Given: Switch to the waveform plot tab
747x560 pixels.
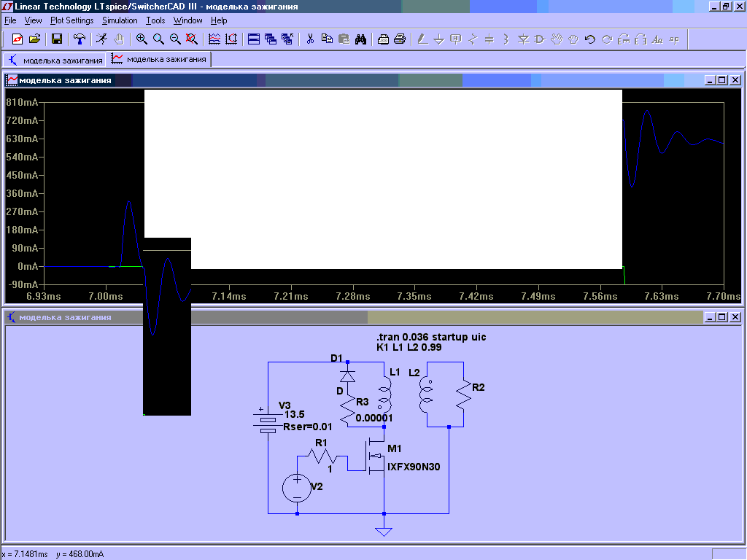Looking at the screenshot, I should pos(160,60).
